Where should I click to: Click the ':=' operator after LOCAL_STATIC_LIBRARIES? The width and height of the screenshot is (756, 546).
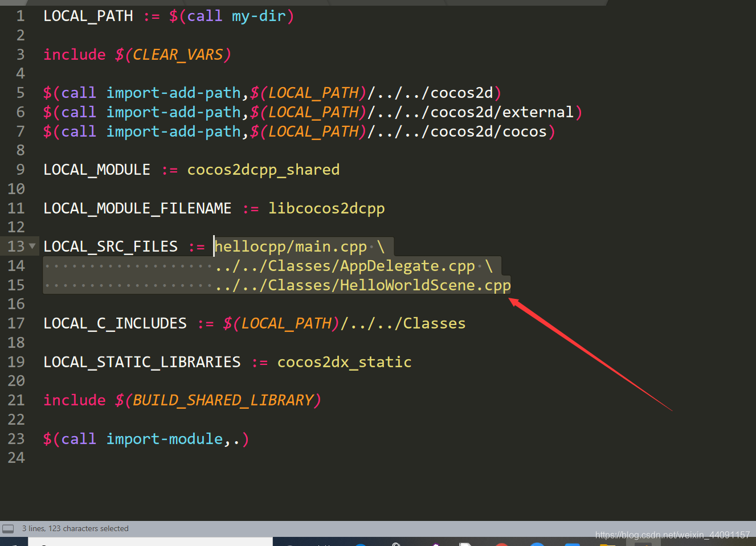[x=260, y=363]
